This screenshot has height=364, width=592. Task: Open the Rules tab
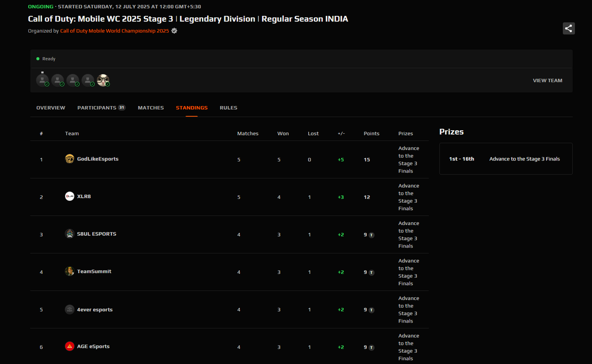click(228, 108)
